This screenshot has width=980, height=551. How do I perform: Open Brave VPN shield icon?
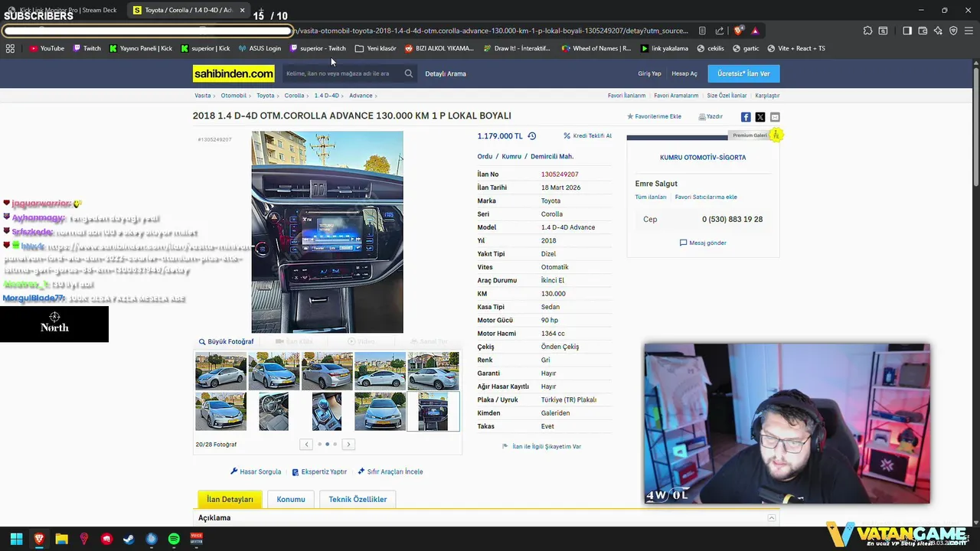[x=953, y=31]
